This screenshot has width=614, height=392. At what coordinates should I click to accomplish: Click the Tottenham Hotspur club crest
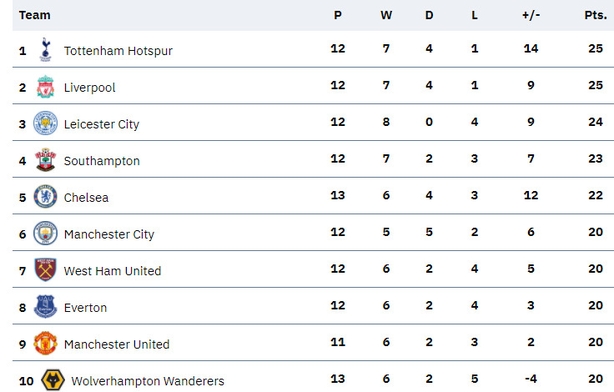[x=45, y=50]
